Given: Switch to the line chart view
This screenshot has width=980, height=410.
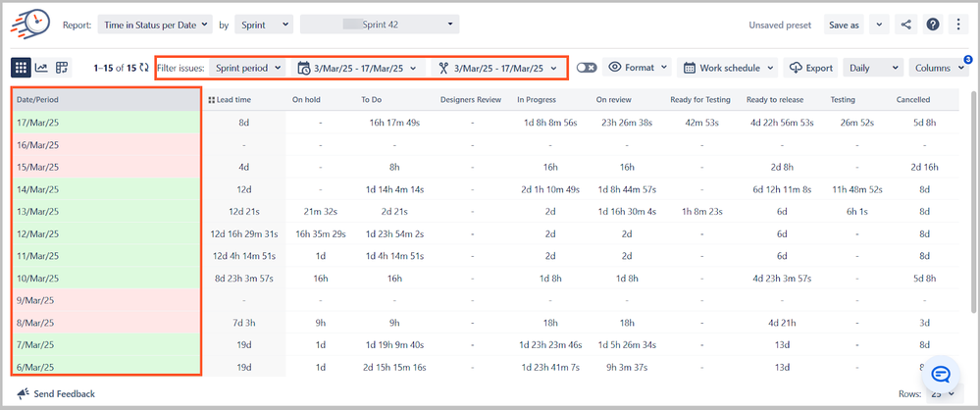Looking at the screenshot, I should coord(40,68).
